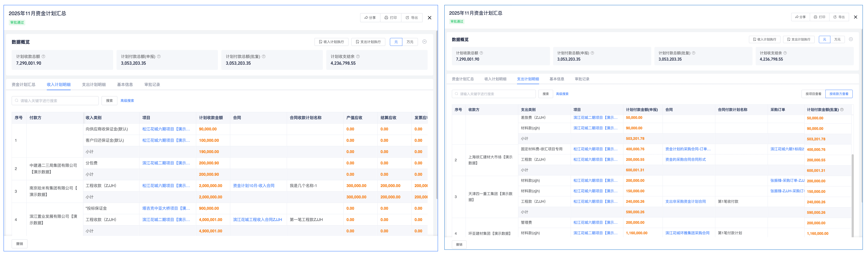Click the help icon beside 计划收款总额 in the left window

43,57
